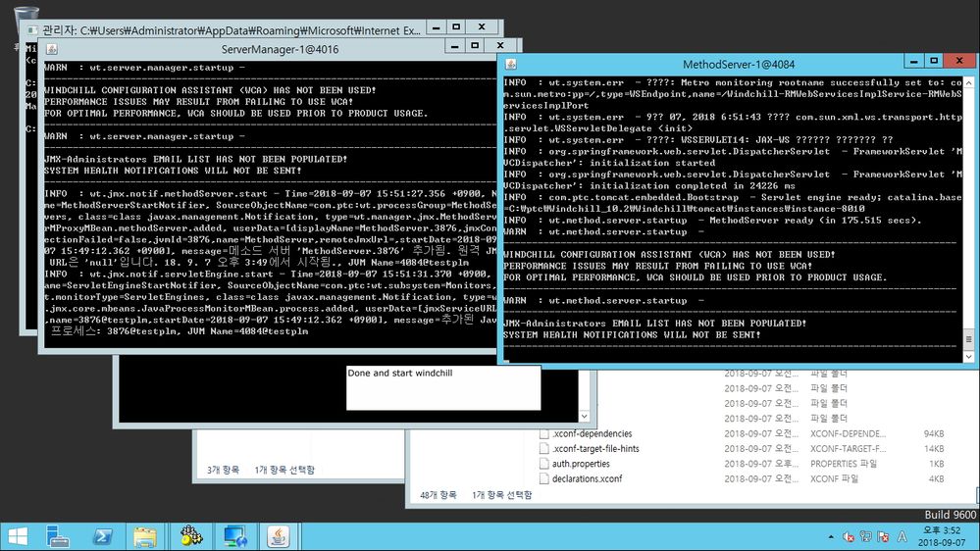Click the gears services icon on the taskbar
The height and width of the screenshot is (551, 980).
(191, 536)
